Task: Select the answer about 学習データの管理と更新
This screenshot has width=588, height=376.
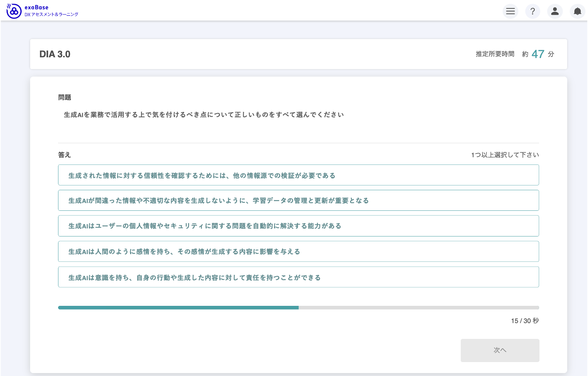Action: [298, 200]
